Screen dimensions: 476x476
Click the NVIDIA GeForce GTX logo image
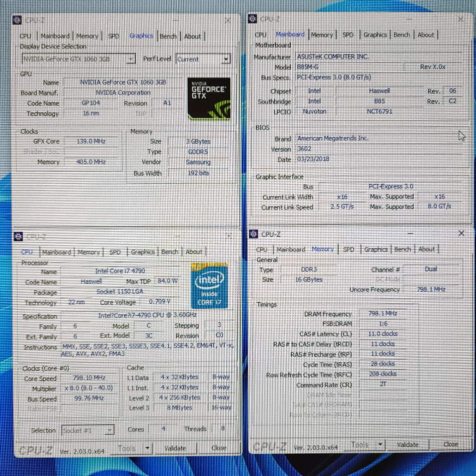(209, 98)
